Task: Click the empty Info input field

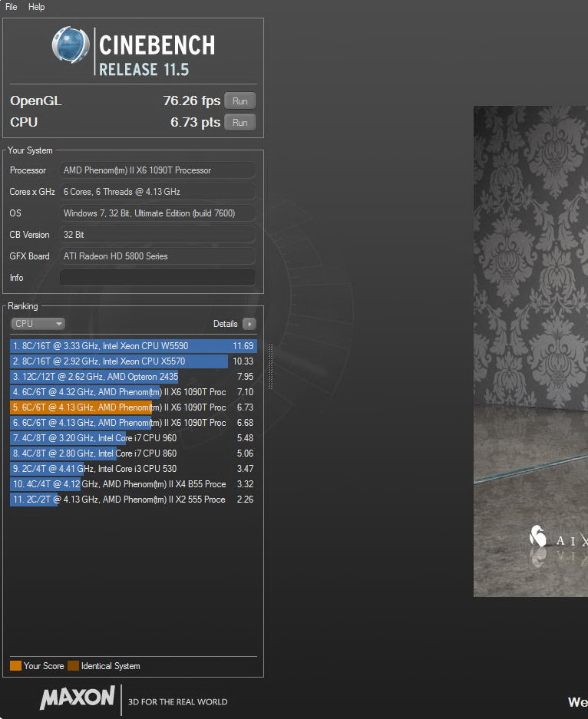Action: pos(157,278)
